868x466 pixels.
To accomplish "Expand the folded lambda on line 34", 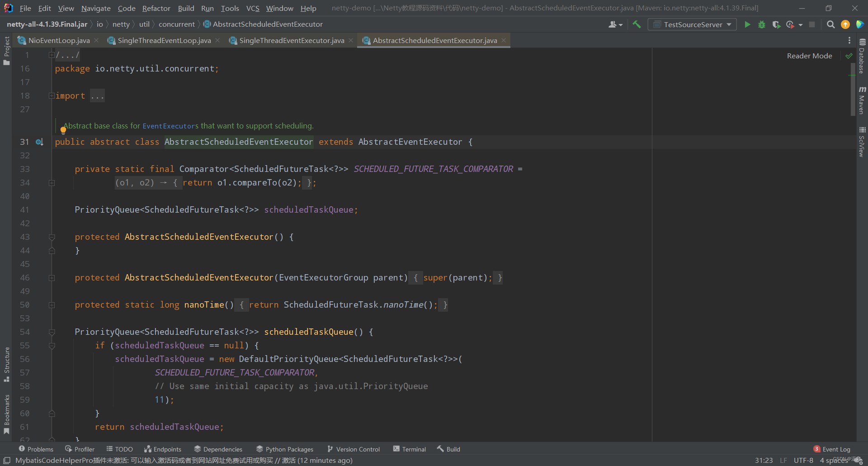I will click(52, 183).
